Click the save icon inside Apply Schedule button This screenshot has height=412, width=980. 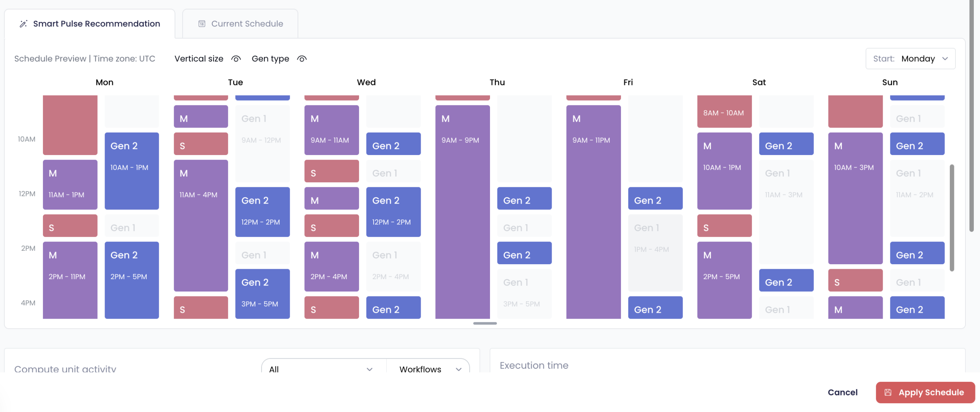(x=888, y=392)
